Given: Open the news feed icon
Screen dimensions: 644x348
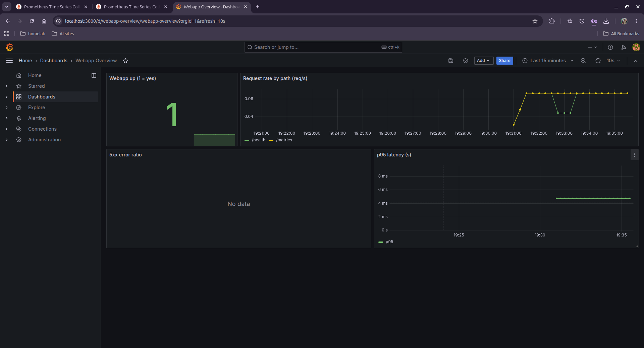Looking at the screenshot, I should coord(624,47).
